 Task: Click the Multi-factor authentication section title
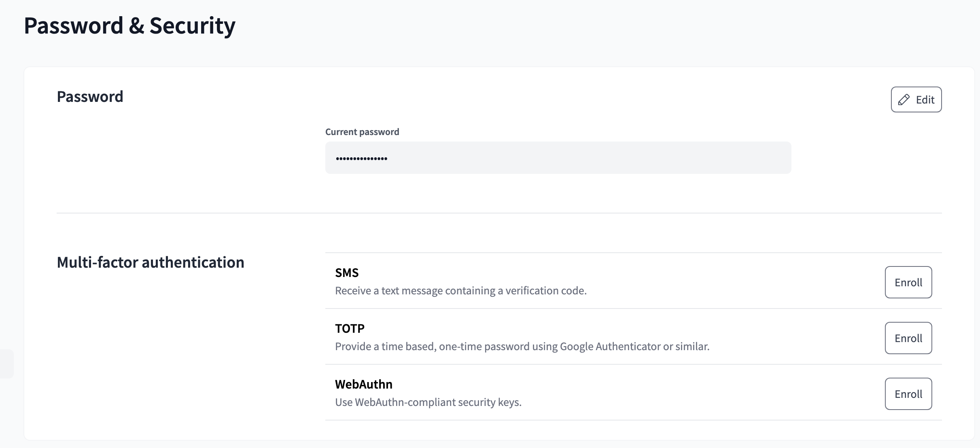coord(151,262)
